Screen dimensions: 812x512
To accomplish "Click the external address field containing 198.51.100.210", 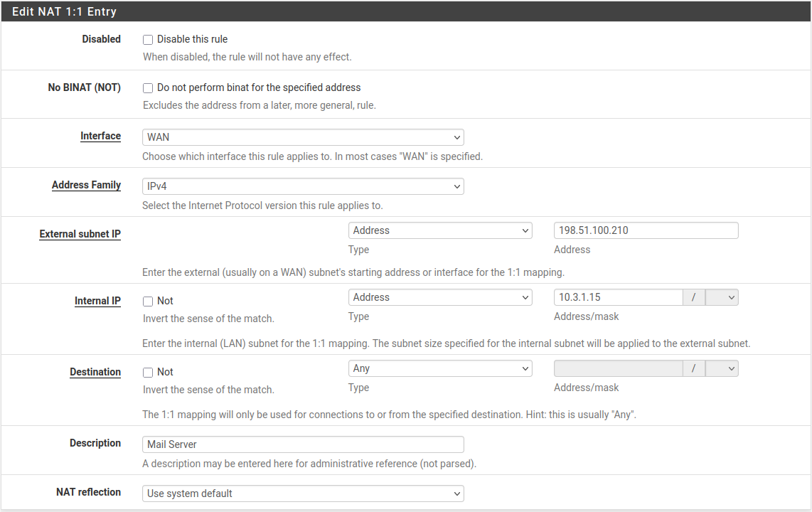I will [x=646, y=230].
